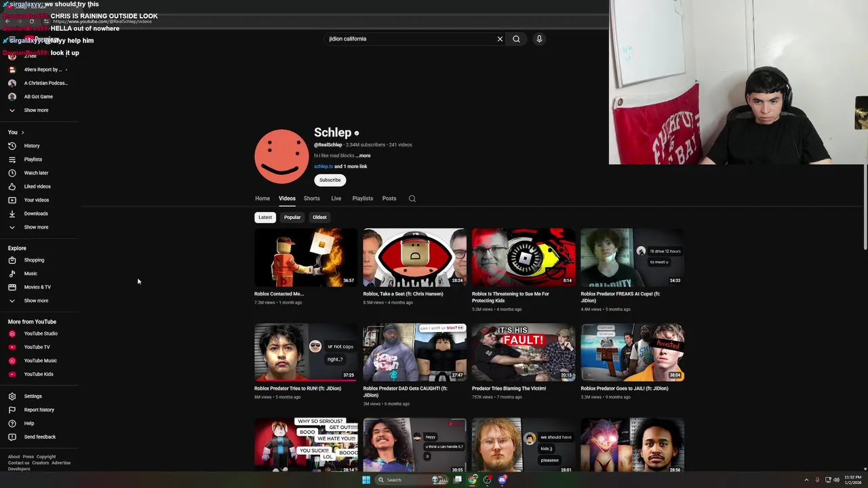Switch to channel Playlists tab
Screen dimensions: 868x488
click(362, 199)
